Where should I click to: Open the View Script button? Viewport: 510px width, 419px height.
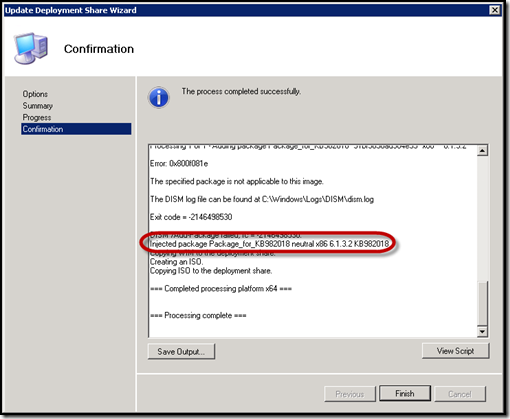tap(455, 351)
